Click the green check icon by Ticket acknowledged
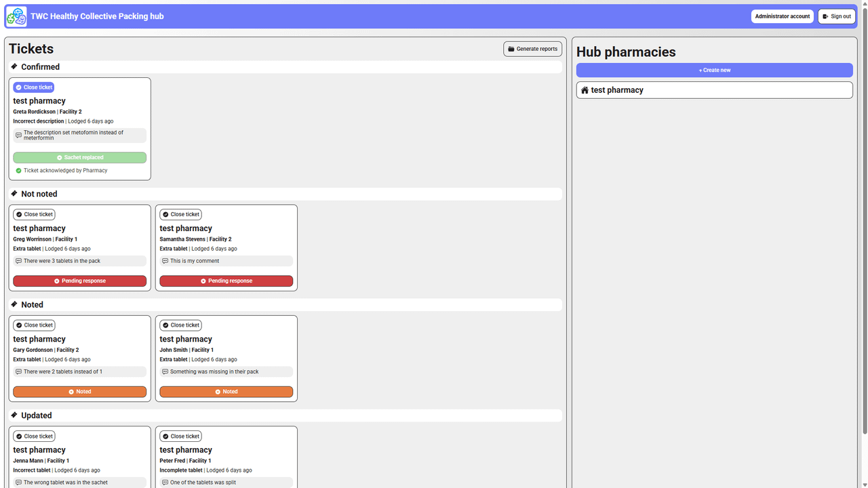 coord(19,171)
